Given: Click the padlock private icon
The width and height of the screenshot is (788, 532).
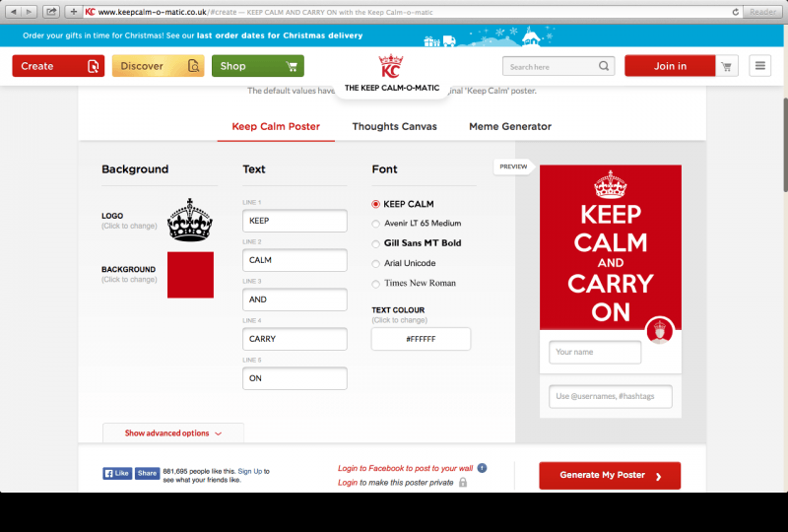Looking at the screenshot, I should [x=463, y=482].
